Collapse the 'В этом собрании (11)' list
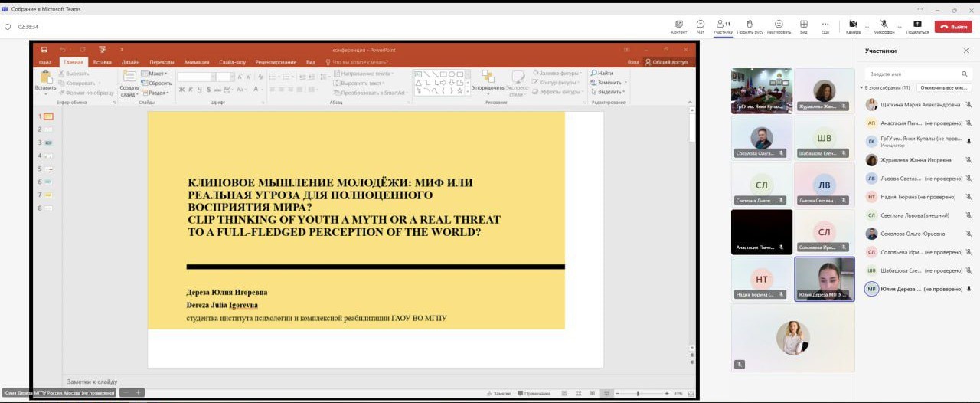 pyautogui.click(x=861, y=88)
